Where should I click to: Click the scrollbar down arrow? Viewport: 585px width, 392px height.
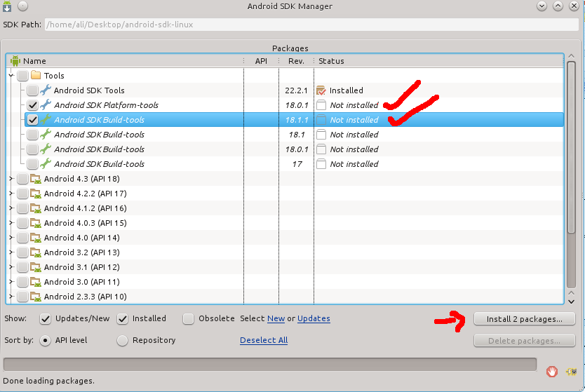click(571, 302)
